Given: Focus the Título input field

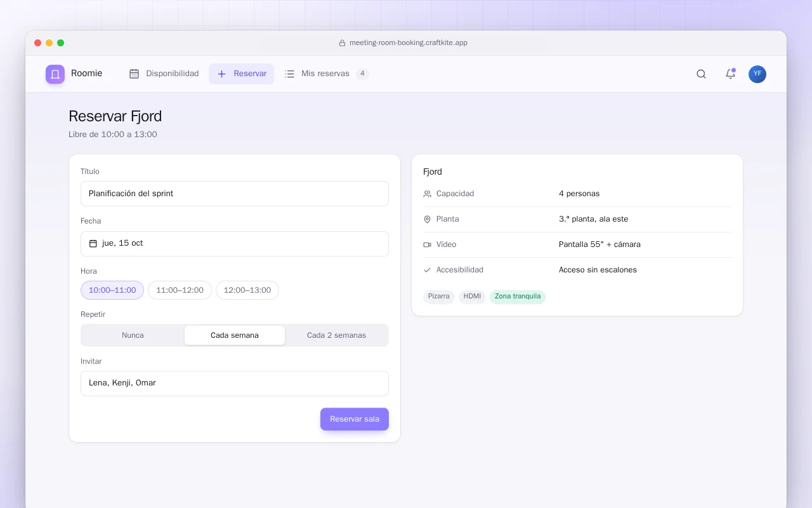Looking at the screenshot, I should click(x=235, y=194).
